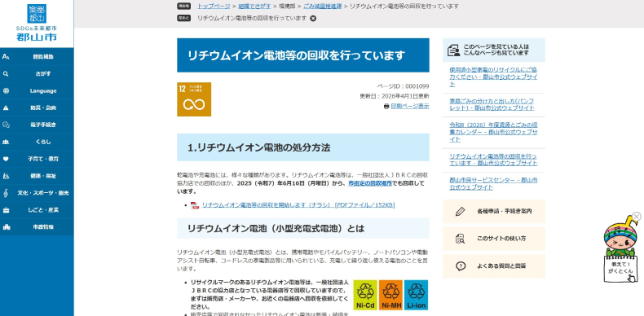Viewport: 644px width, 316px height.
Task: Click the 各種申請・手続き案内 button
Action: [494, 212]
